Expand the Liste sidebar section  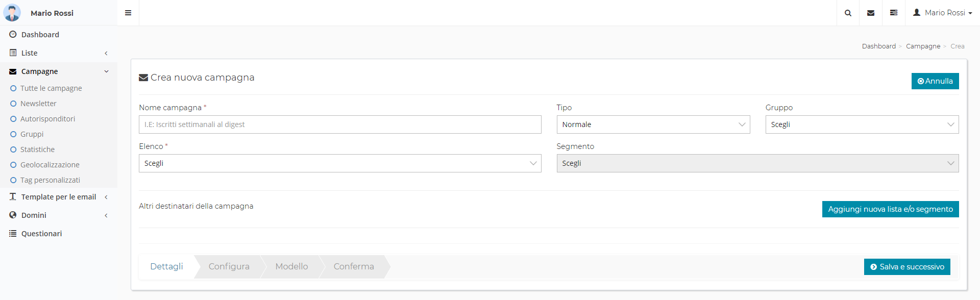pyautogui.click(x=29, y=53)
